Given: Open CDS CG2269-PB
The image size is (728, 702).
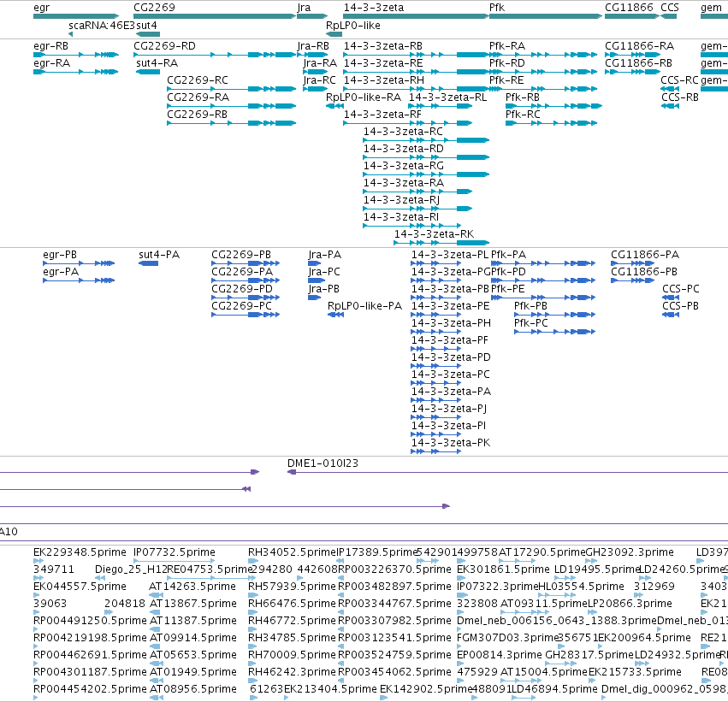Looking at the screenshot, I should (x=246, y=263).
